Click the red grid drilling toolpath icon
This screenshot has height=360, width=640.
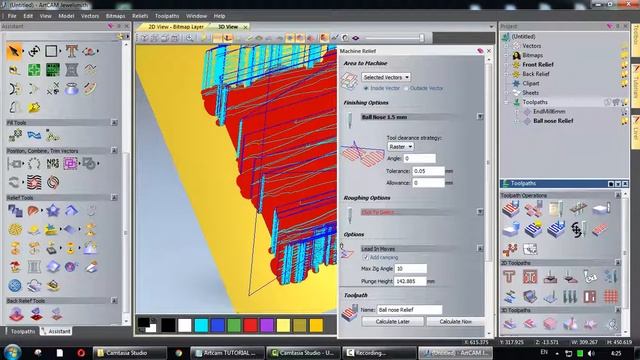(x=611, y=296)
